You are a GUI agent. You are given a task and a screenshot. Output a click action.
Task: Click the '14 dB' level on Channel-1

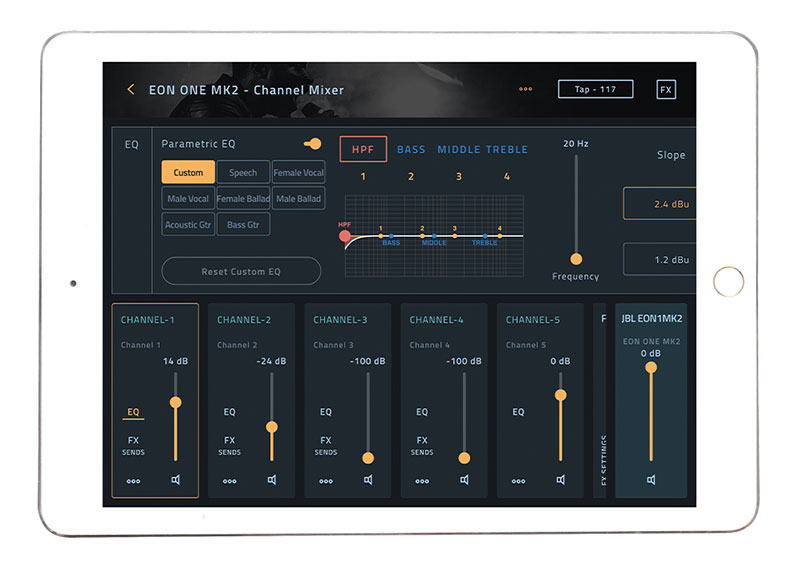pyautogui.click(x=176, y=361)
